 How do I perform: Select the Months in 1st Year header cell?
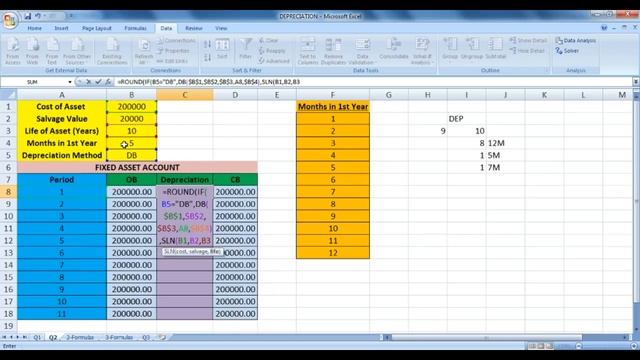point(333,107)
